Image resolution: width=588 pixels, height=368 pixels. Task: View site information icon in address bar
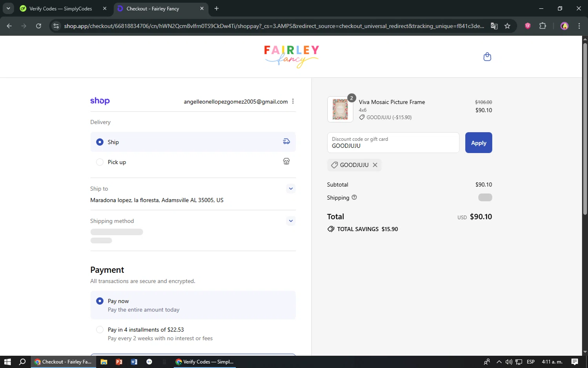pyautogui.click(x=56, y=26)
